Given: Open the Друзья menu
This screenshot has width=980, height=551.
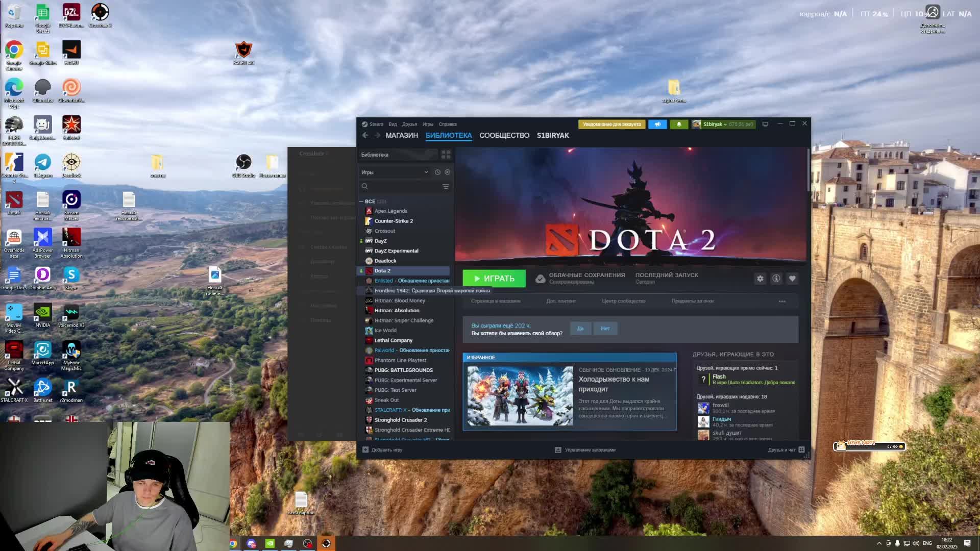Looking at the screenshot, I should (x=409, y=124).
